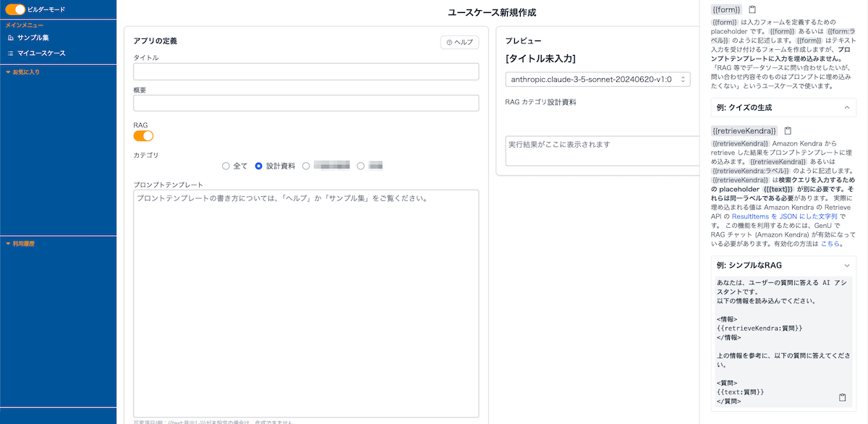Image resolution: width=868 pixels, height=424 pixels.
Task: Copy {{retrieveKendra}} using its clipboard icon
Action: coord(788,130)
